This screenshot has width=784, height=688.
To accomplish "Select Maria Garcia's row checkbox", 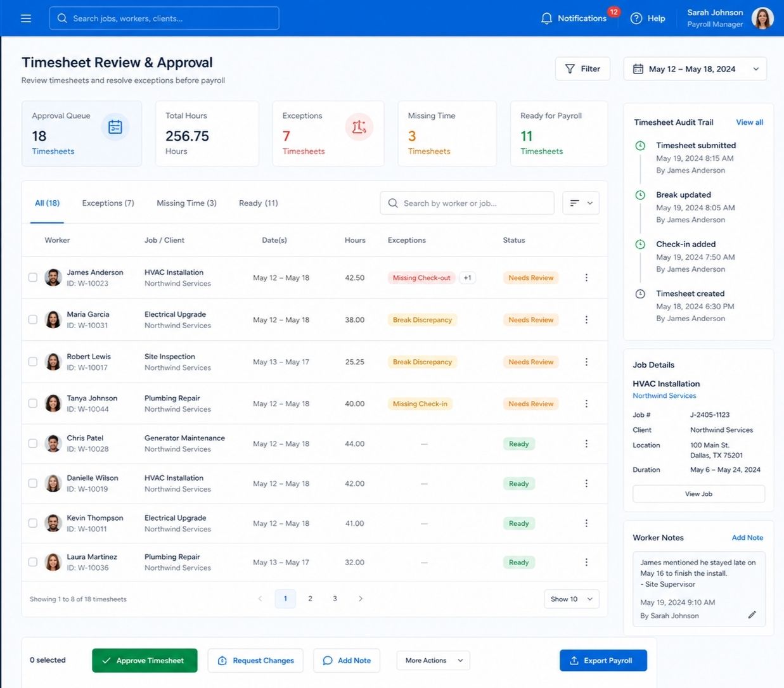I will click(33, 320).
